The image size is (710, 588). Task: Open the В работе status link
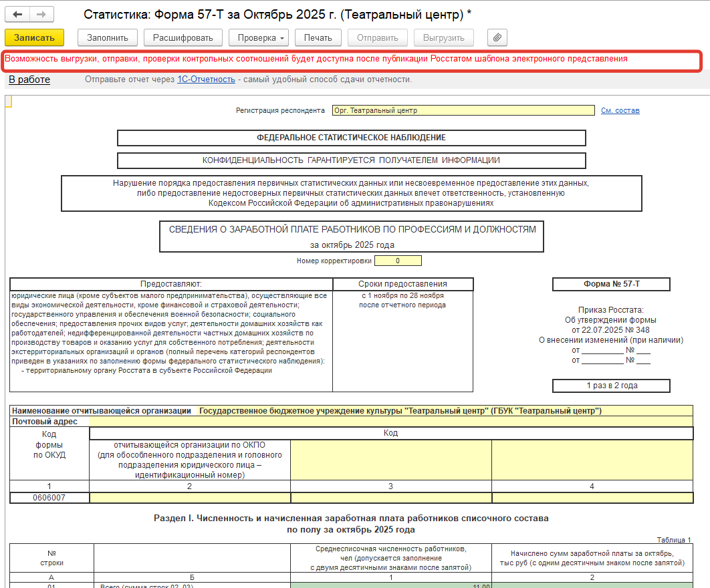pyautogui.click(x=29, y=80)
